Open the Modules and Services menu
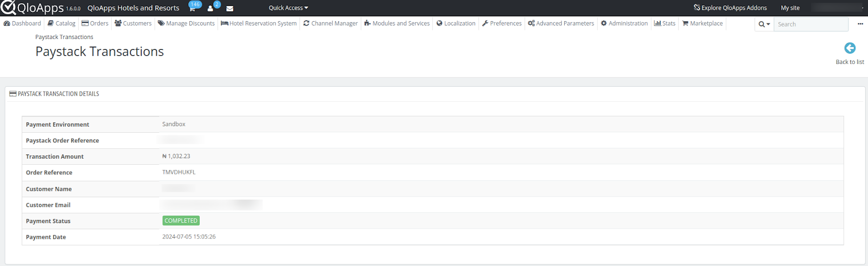Screen dimensions: 868x266 pos(397,23)
